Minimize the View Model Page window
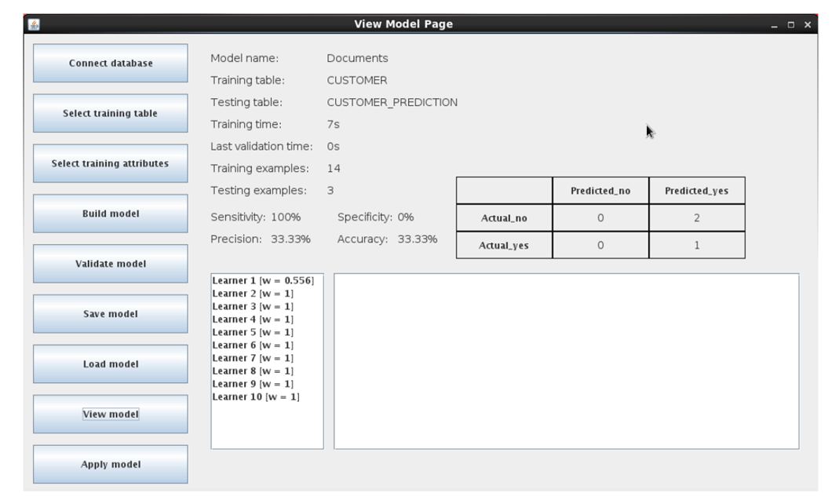 tap(775, 25)
